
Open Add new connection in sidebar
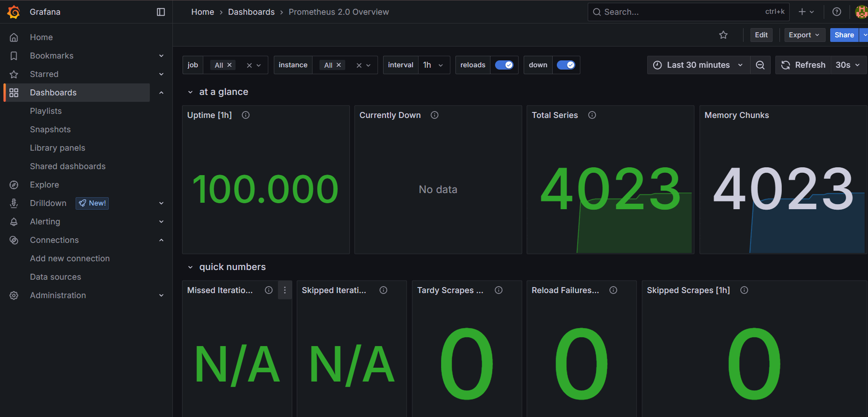(70, 258)
